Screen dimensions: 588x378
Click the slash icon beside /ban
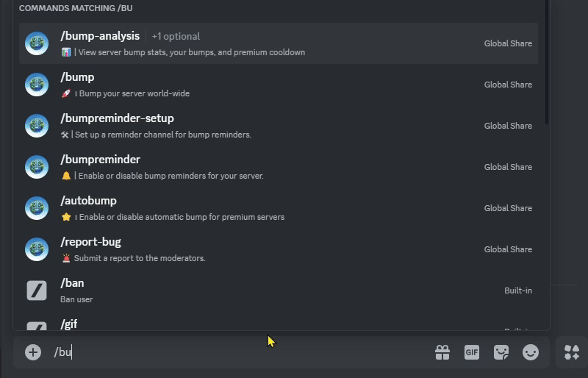37,290
